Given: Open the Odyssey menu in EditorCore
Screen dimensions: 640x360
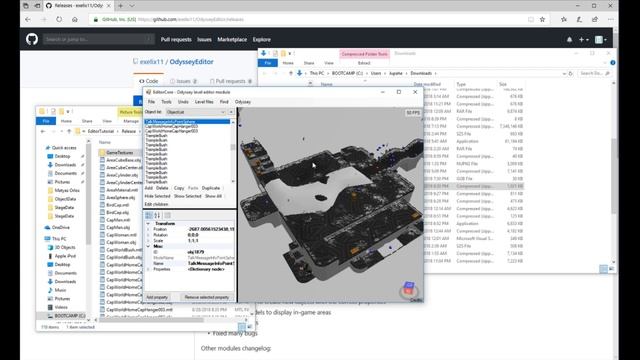Looking at the screenshot, I should click(x=243, y=102).
